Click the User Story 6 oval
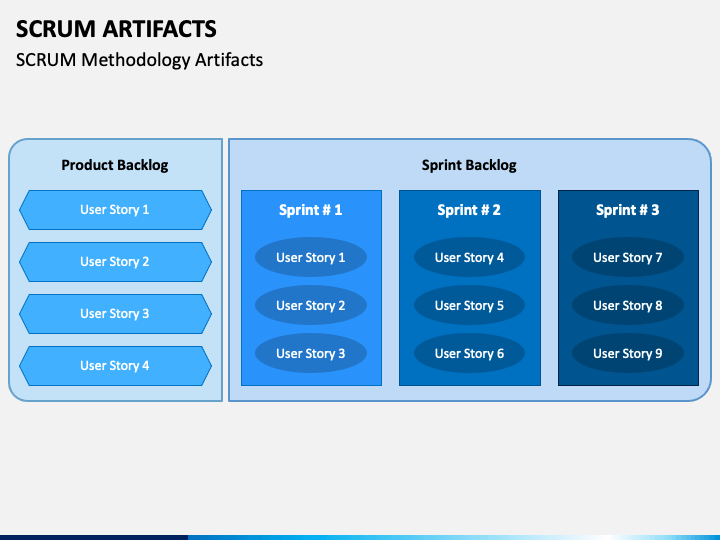Screen dimensions: 720x540 (469, 353)
